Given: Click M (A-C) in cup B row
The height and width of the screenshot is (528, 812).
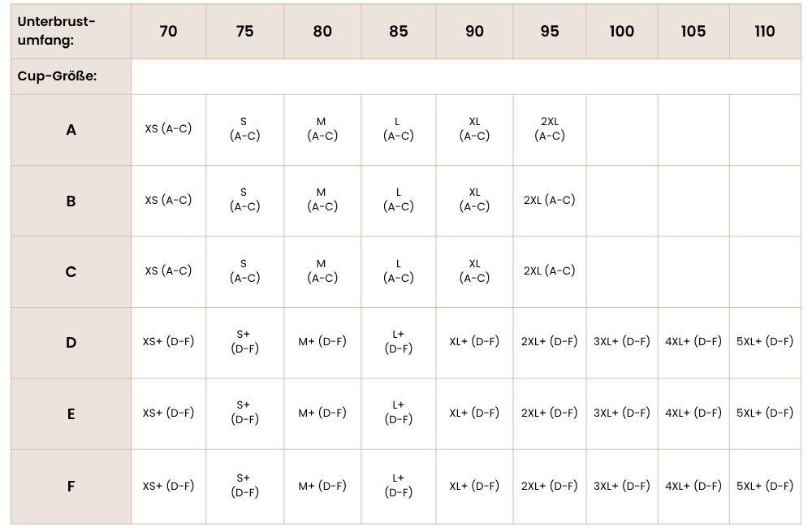Looking at the screenshot, I should 322,200.
